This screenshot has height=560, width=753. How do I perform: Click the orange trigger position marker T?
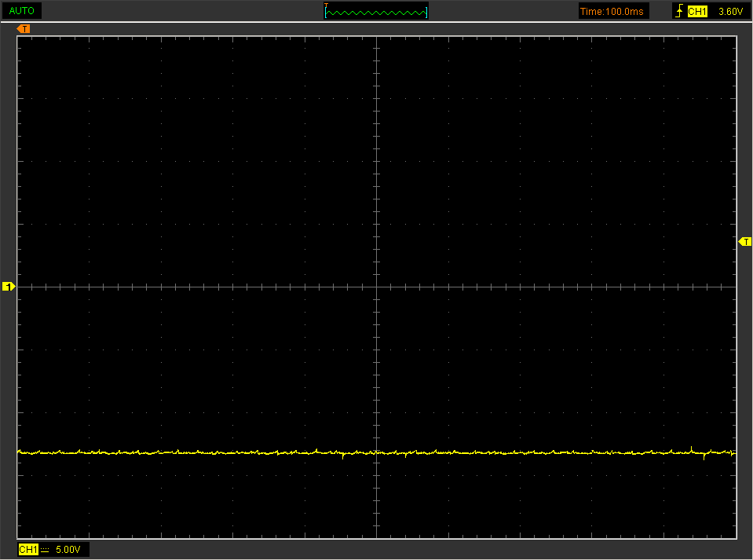click(24, 29)
